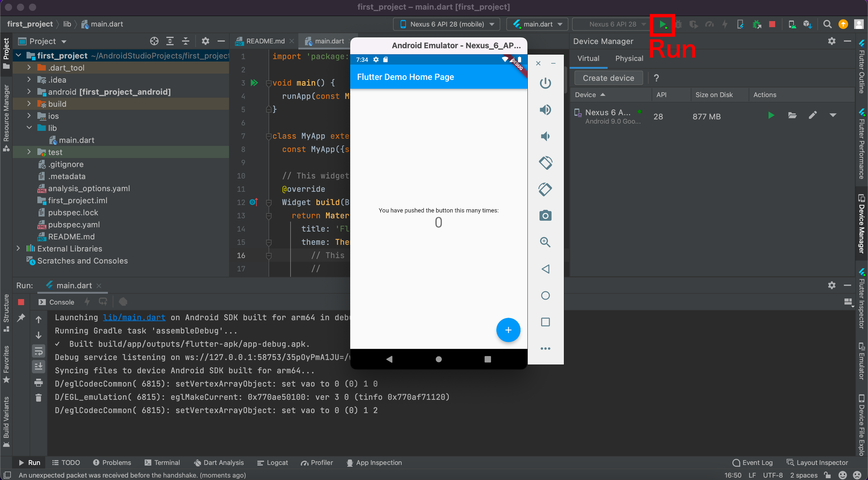
Task: Clear console with trash icon
Action: coord(38,398)
